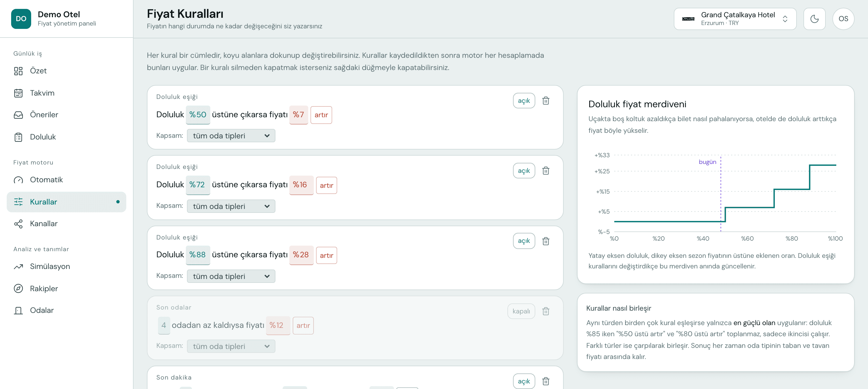Toggle the Son dakika açık switch
868x389 pixels.
(x=524, y=381)
